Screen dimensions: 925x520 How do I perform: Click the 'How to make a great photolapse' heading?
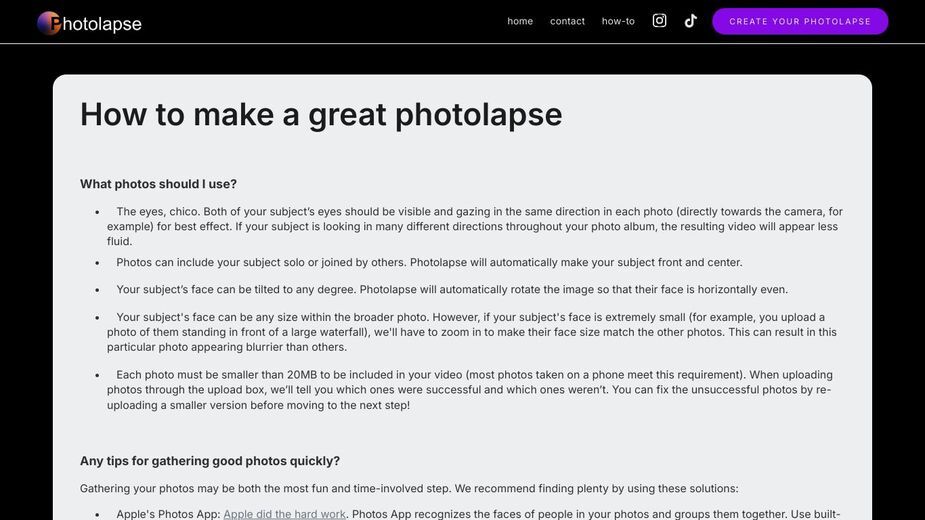click(x=321, y=114)
